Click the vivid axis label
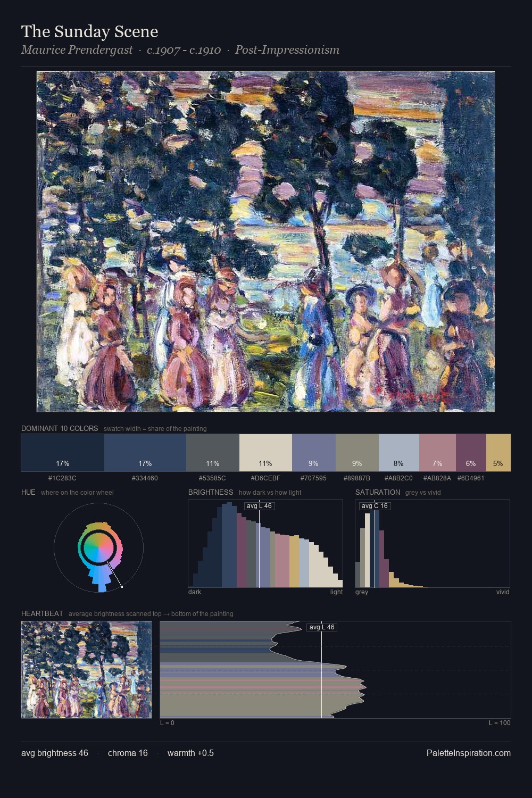532x798 pixels. pyautogui.click(x=503, y=592)
